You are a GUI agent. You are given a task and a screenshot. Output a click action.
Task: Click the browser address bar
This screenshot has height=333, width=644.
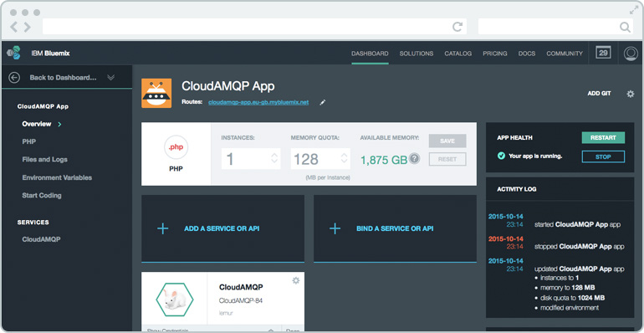(254, 27)
